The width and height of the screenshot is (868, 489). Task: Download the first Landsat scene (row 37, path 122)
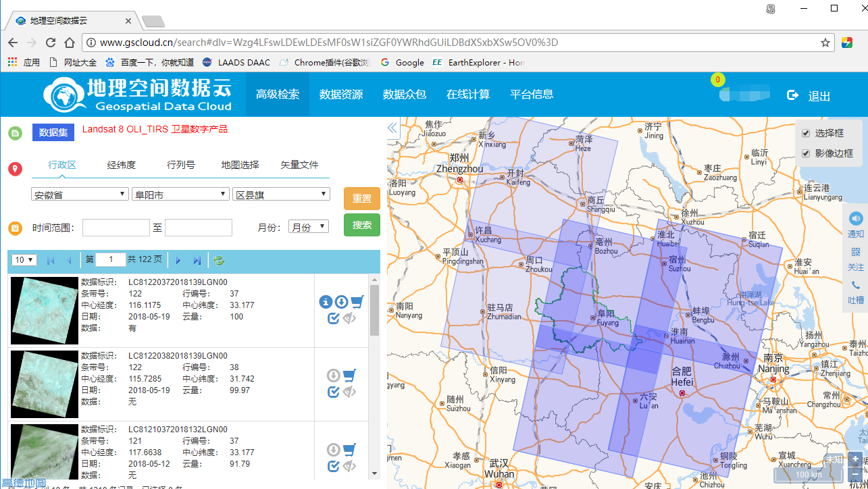pos(341,302)
